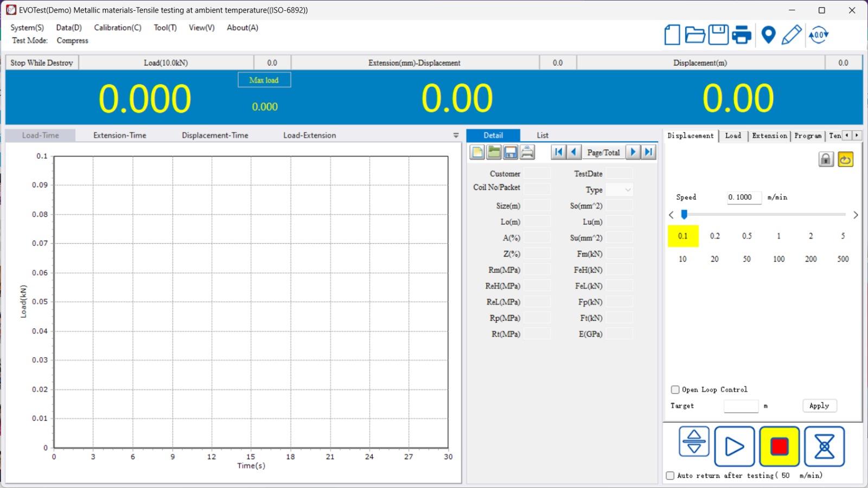Click the Apply button
868x488 pixels.
pos(819,406)
